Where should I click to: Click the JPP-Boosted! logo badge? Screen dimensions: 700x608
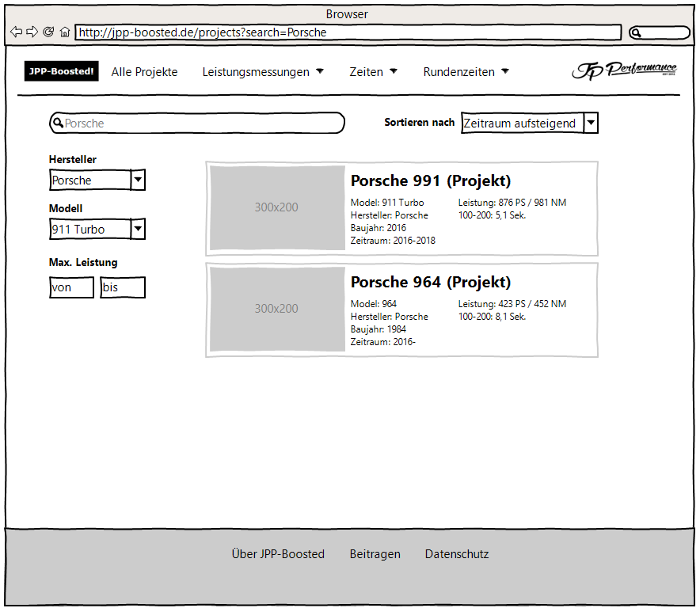pyautogui.click(x=61, y=71)
